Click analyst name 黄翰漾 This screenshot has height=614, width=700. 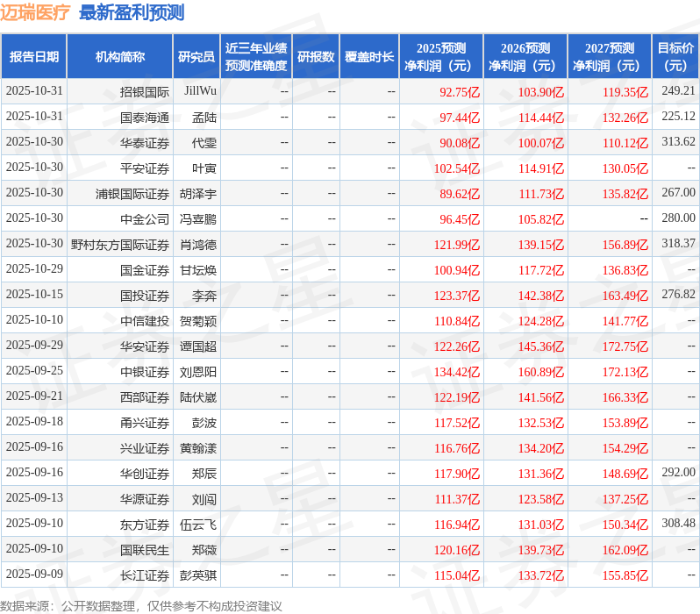(198, 448)
